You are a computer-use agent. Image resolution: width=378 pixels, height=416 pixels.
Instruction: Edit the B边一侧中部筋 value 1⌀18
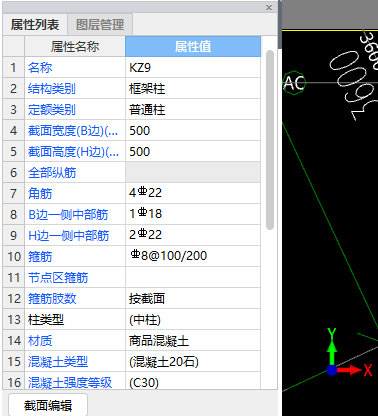pyautogui.click(x=193, y=214)
